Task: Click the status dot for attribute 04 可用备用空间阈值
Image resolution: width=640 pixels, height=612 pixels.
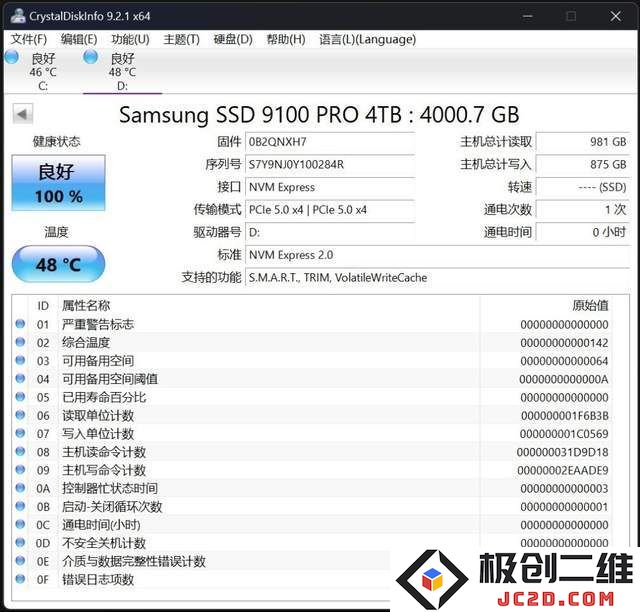Action: coord(20,378)
